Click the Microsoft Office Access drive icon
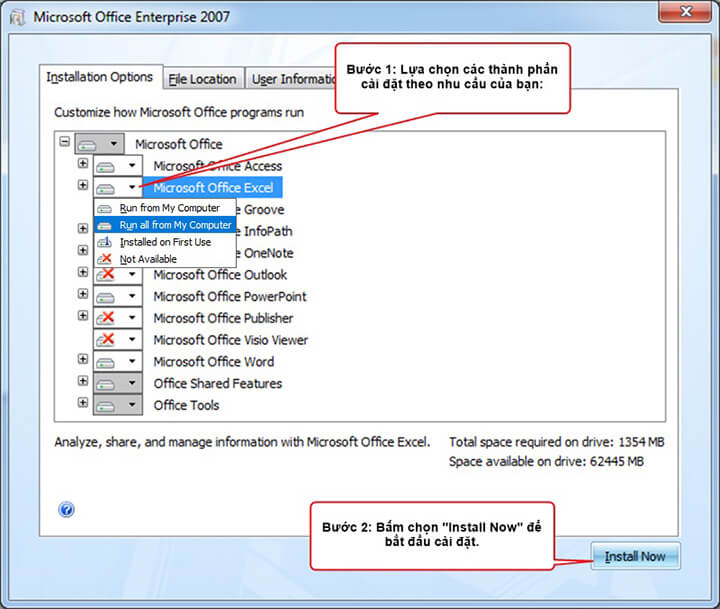This screenshot has height=609, width=720. pyautogui.click(x=107, y=166)
